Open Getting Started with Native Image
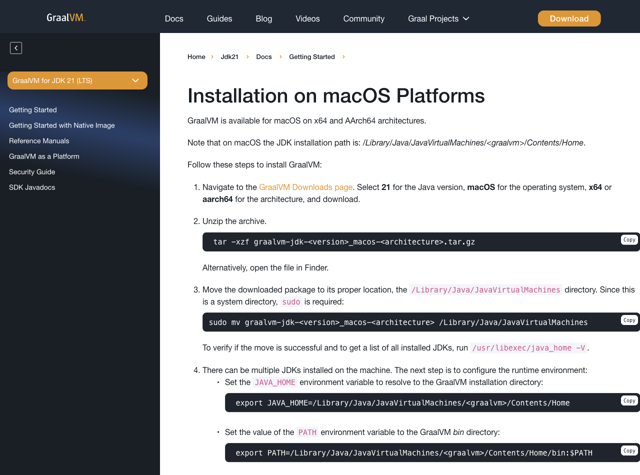The image size is (640, 475). (62, 125)
